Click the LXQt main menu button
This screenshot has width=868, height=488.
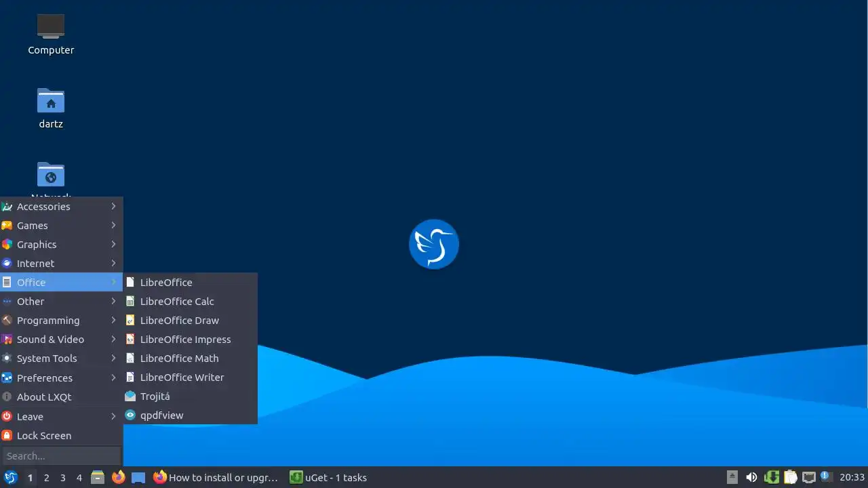[10, 477]
